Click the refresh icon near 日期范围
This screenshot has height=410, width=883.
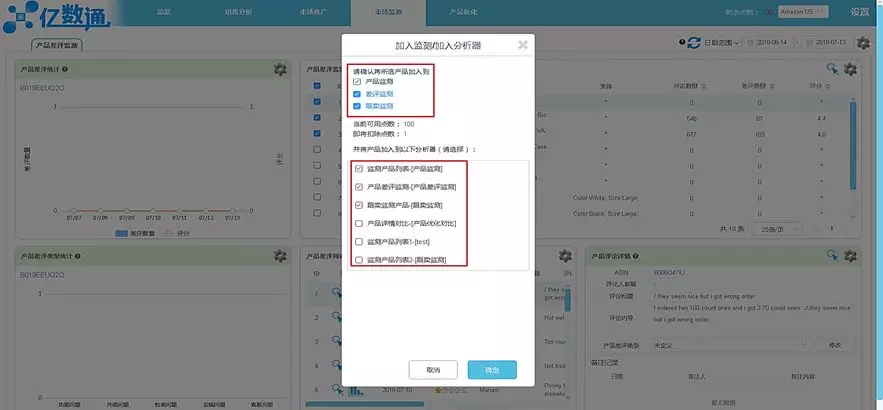[694, 42]
